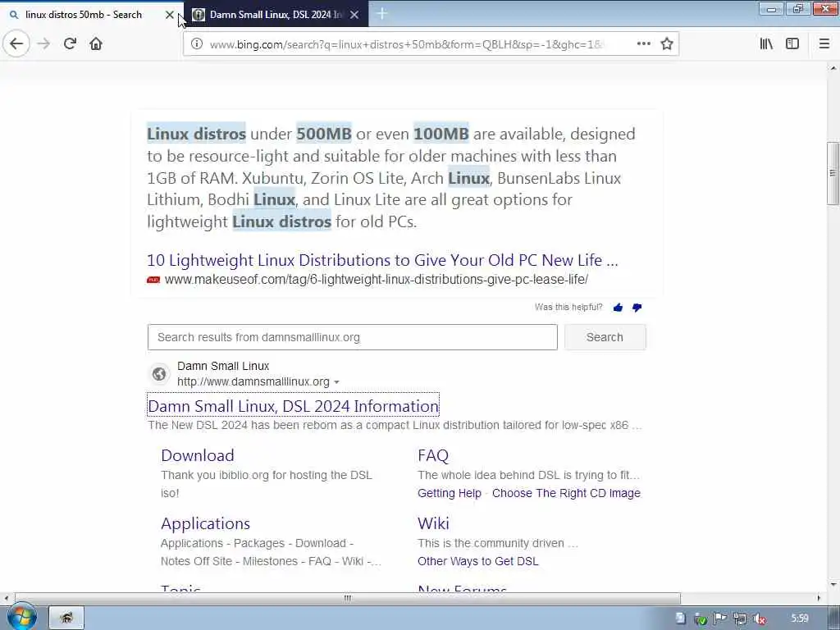This screenshot has height=630, width=840.
Task: Close the linux distros 50mb search tab
Action: pyautogui.click(x=169, y=15)
